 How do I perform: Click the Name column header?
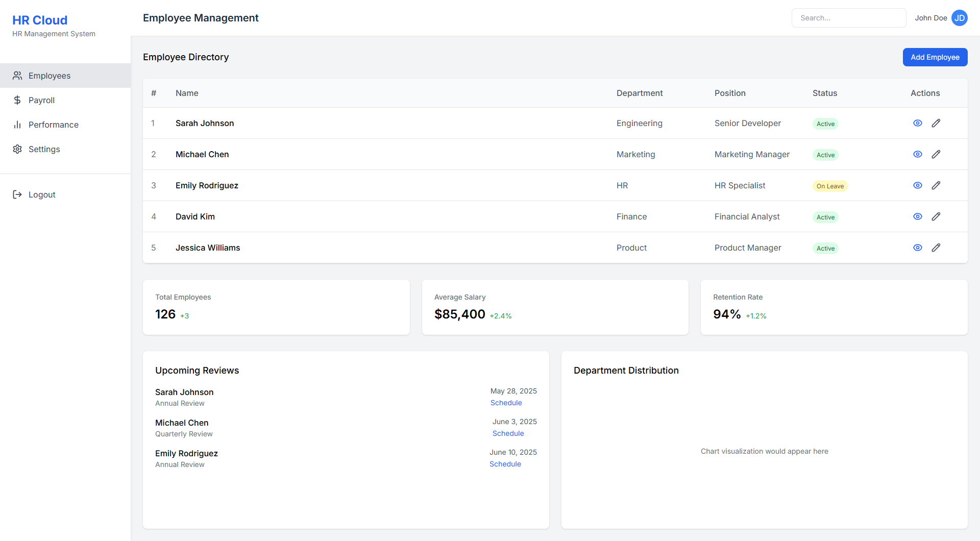pos(187,93)
